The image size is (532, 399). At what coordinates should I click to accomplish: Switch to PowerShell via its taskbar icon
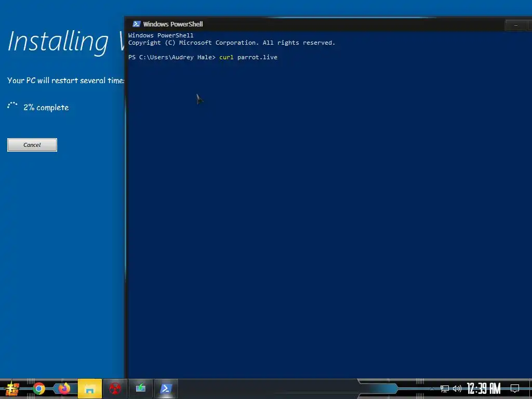tap(166, 389)
